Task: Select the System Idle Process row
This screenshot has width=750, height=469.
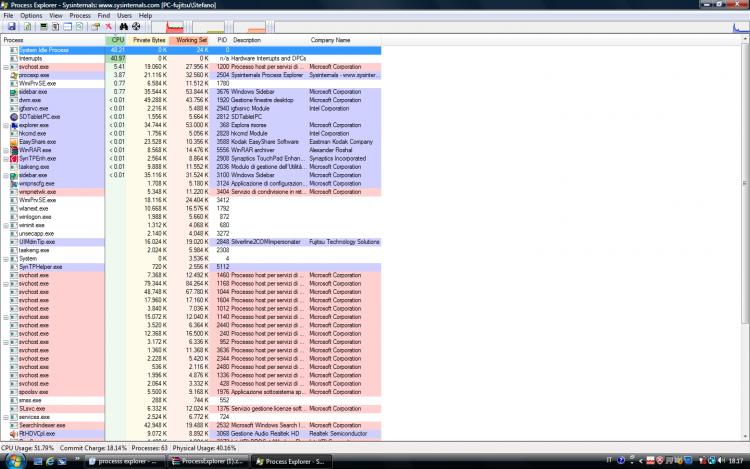Action: pos(191,50)
